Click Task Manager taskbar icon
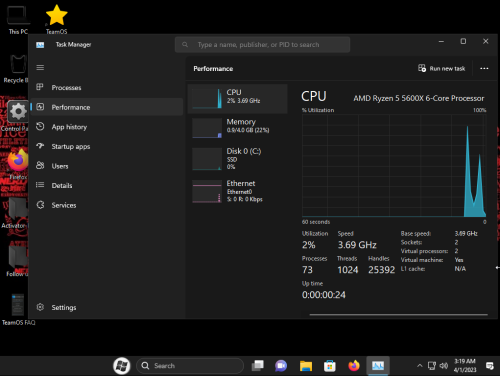Screen dimensions: 500x376 [x=378, y=366]
